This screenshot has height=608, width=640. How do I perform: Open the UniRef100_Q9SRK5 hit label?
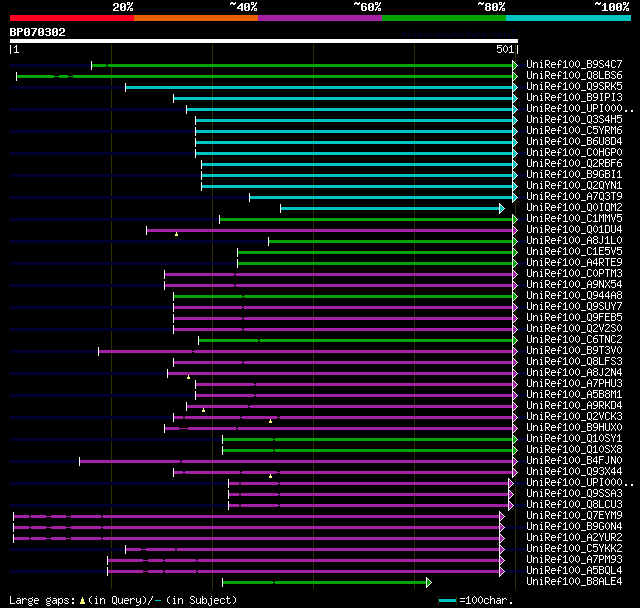pos(574,87)
